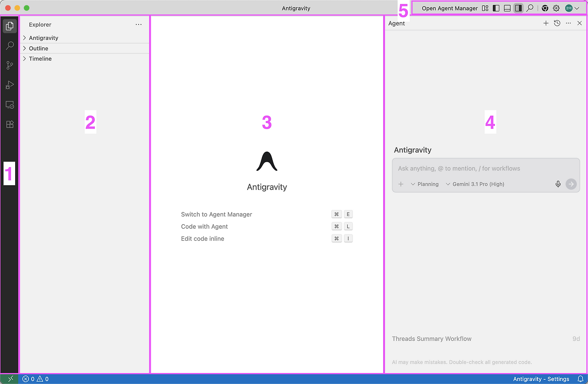Open notifications bell in status bar
Image resolution: width=588 pixels, height=384 pixels.
click(x=580, y=379)
